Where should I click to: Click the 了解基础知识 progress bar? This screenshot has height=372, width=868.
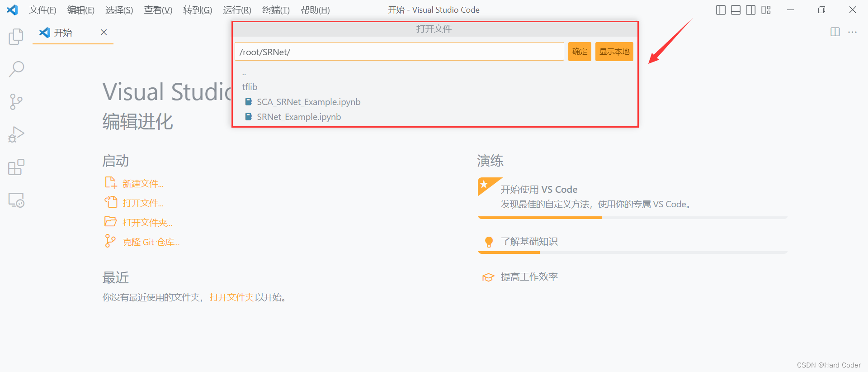(632, 253)
